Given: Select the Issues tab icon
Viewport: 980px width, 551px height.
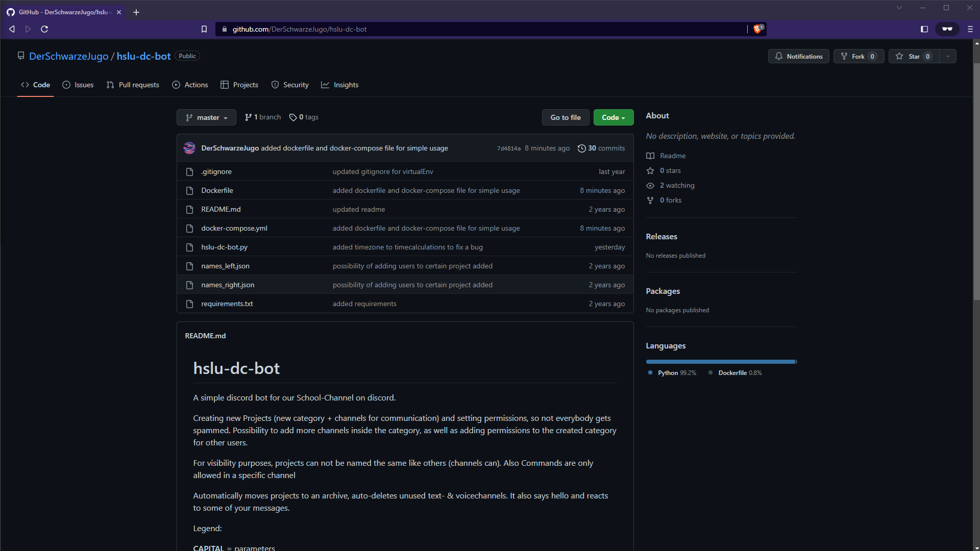Looking at the screenshot, I should coord(66,85).
